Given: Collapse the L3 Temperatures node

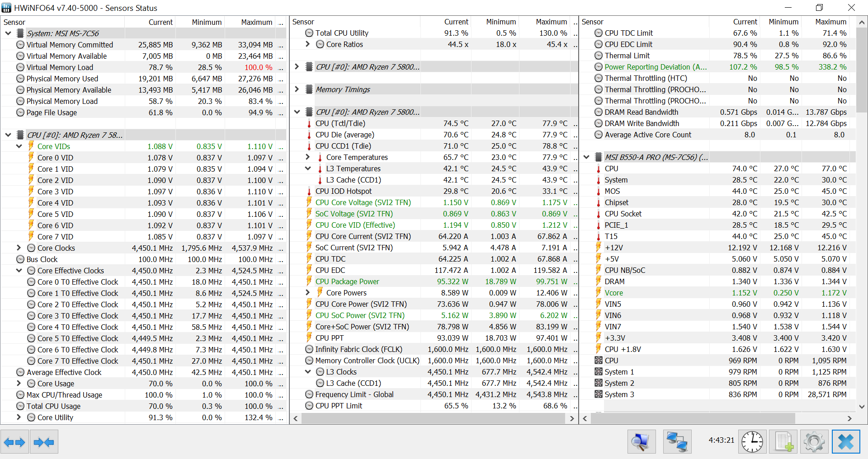Looking at the screenshot, I should click(308, 169).
